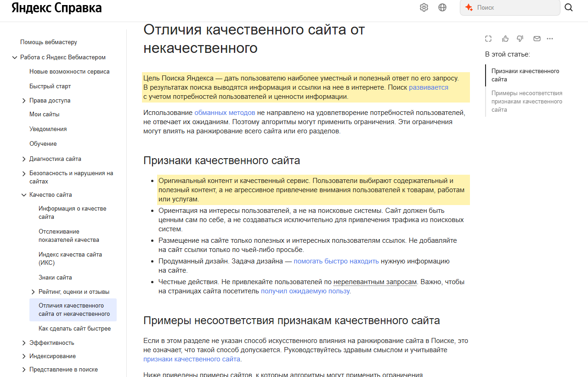Open Новые возможности сервиса page
Screen dimensions: 588x377
click(69, 72)
